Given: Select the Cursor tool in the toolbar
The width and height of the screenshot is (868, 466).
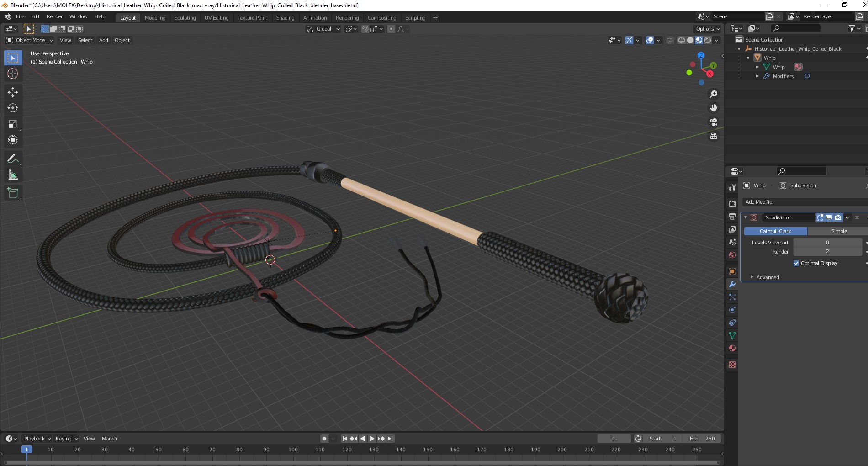Looking at the screenshot, I should 13,74.
